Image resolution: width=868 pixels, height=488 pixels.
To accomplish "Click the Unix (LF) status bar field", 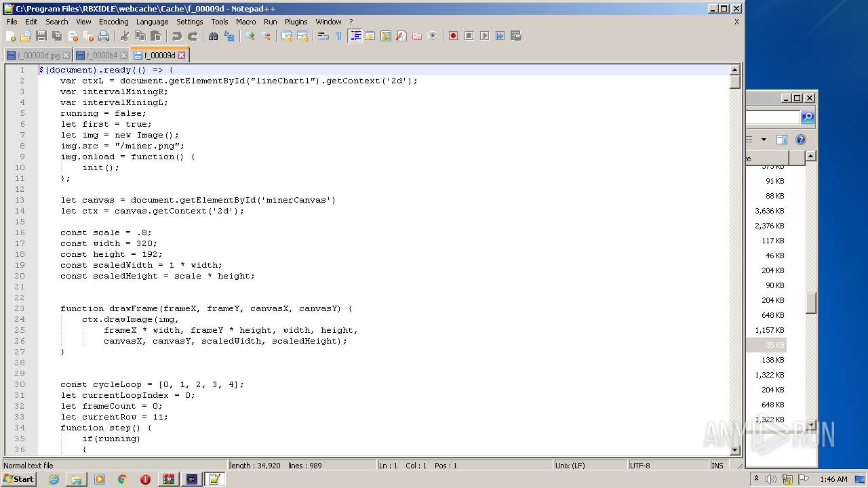I will (590, 466).
